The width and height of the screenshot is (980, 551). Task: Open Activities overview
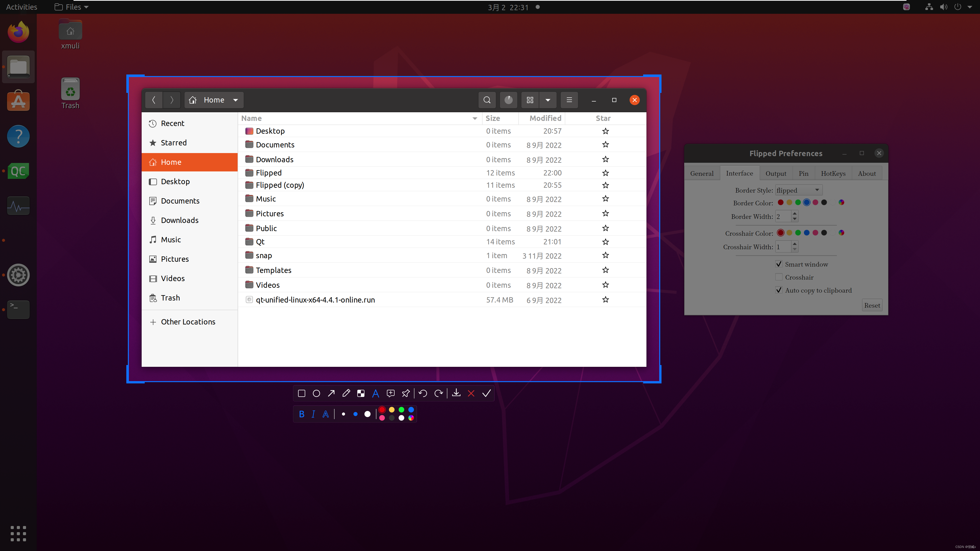click(x=21, y=7)
